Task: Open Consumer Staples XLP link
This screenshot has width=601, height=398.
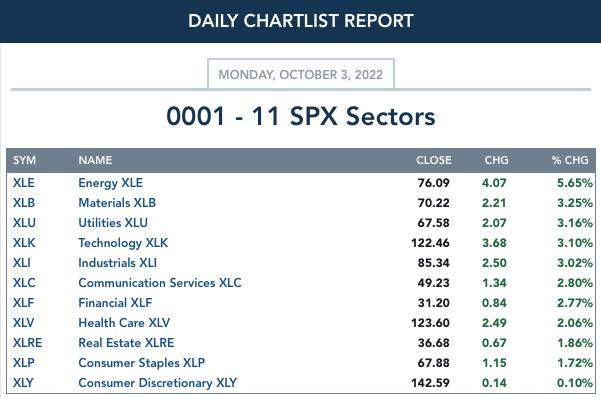Action: click(141, 363)
